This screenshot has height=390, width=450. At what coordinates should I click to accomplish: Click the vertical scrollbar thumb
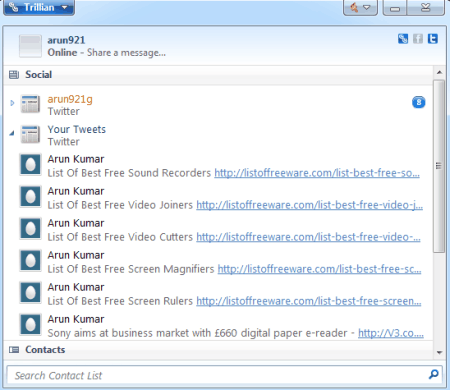[x=439, y=166]
